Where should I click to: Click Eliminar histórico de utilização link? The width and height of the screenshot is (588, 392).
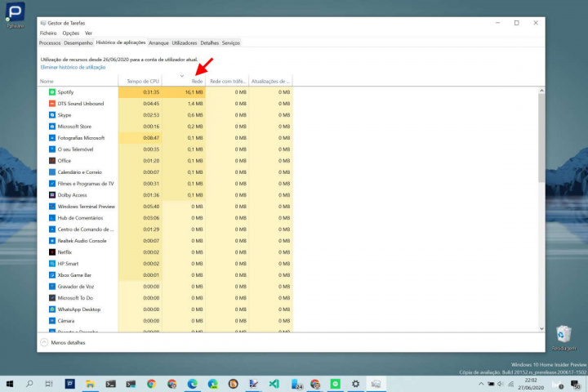pos(73,67)
